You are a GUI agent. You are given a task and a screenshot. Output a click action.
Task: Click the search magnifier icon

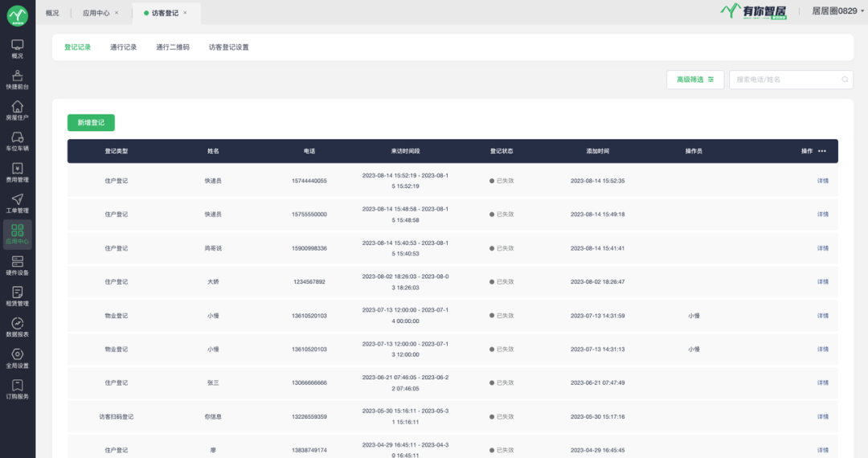click(x=845, y=80)
